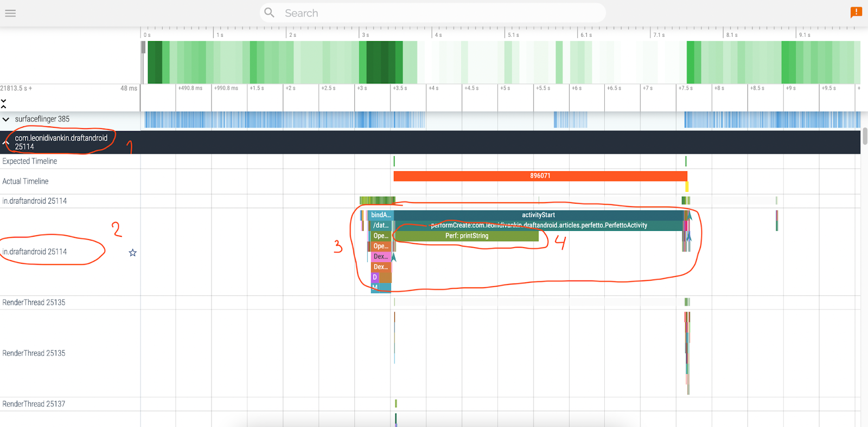Select the performCreate PerfettoActivity slice
Image resolution: width=868 pixels, height=427 pixels.
[x=538, y=225]
